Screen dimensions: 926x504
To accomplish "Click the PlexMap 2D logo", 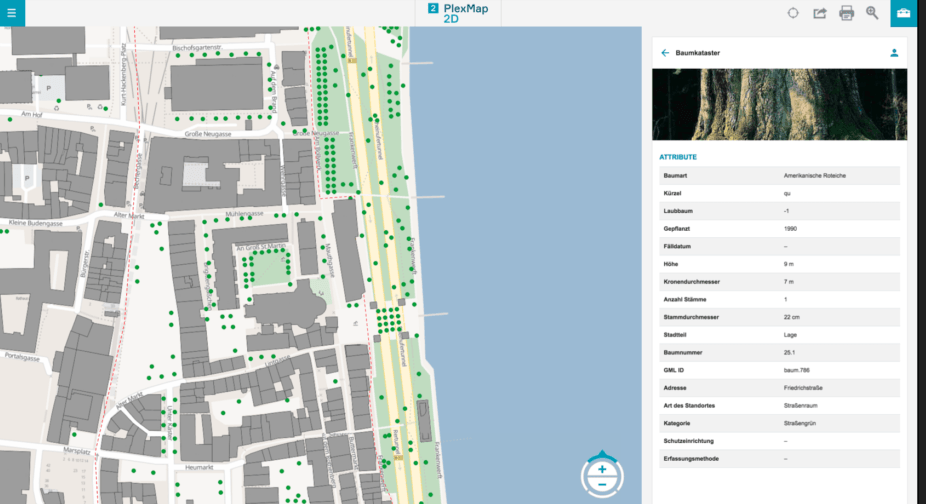I will pos(458,13).
